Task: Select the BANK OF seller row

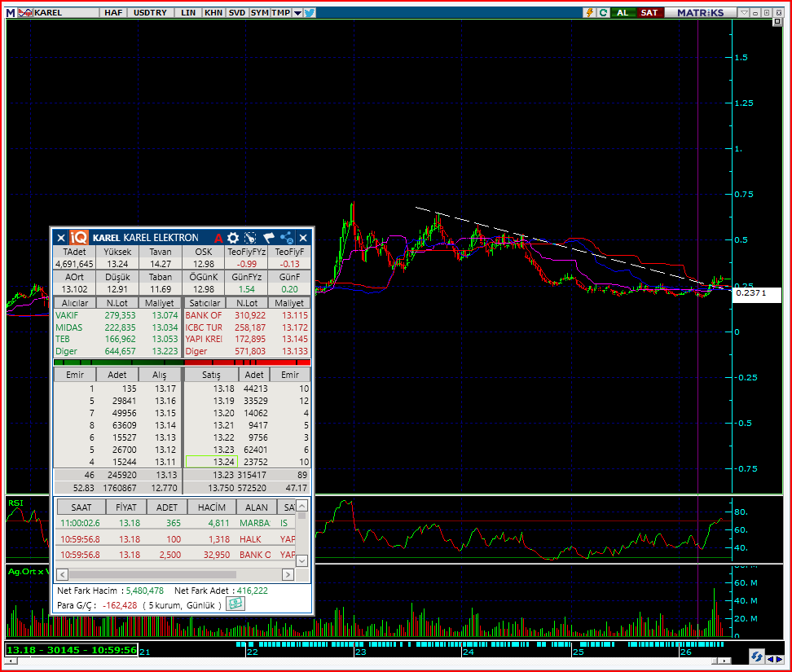Action: coord(247,315)
